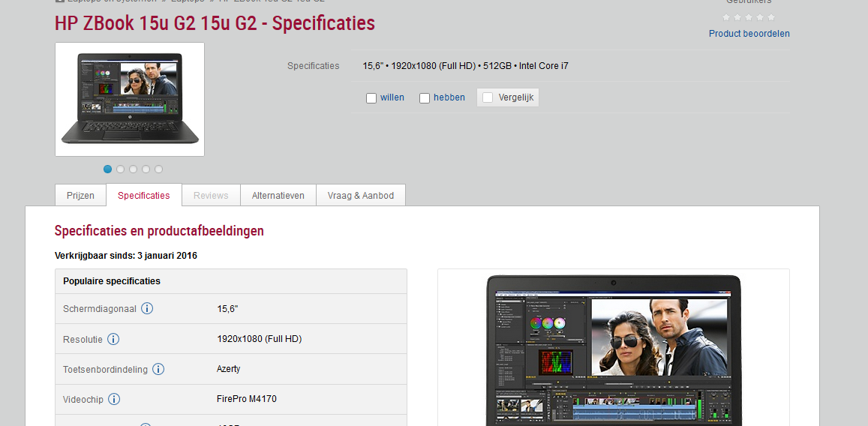868x426 pixels.
Task: Select the third image carousel dot
Action: pyautogui.click(x=133, y=169)
